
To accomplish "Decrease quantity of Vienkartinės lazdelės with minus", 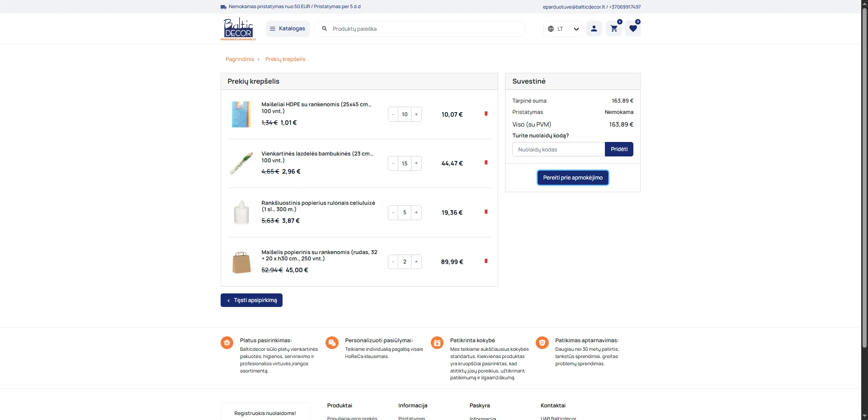I will pos(392,163).
